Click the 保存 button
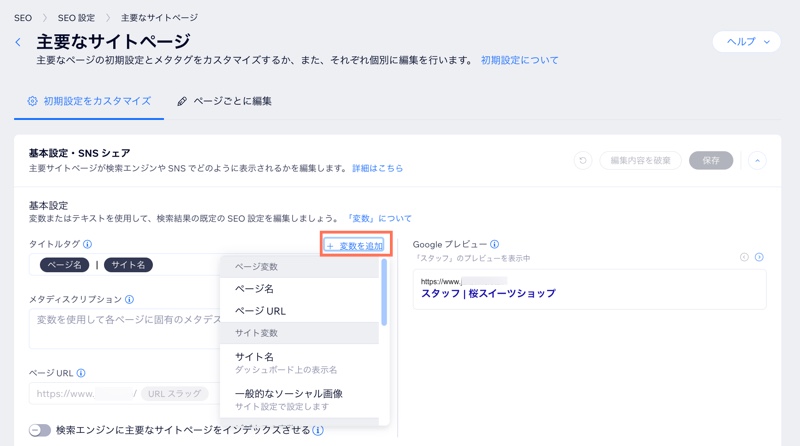 [711, 160]
